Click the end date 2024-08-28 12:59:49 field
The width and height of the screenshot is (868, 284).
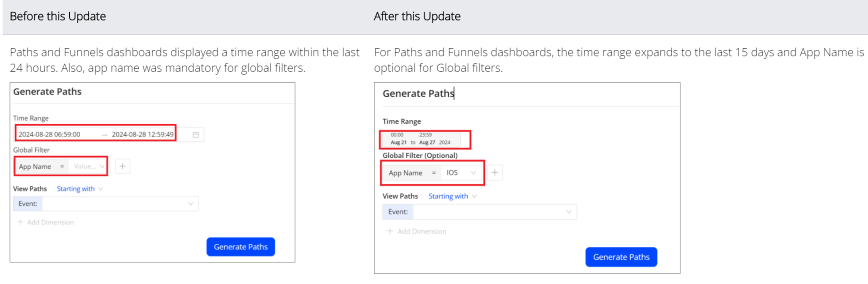[x=142, y=135]
